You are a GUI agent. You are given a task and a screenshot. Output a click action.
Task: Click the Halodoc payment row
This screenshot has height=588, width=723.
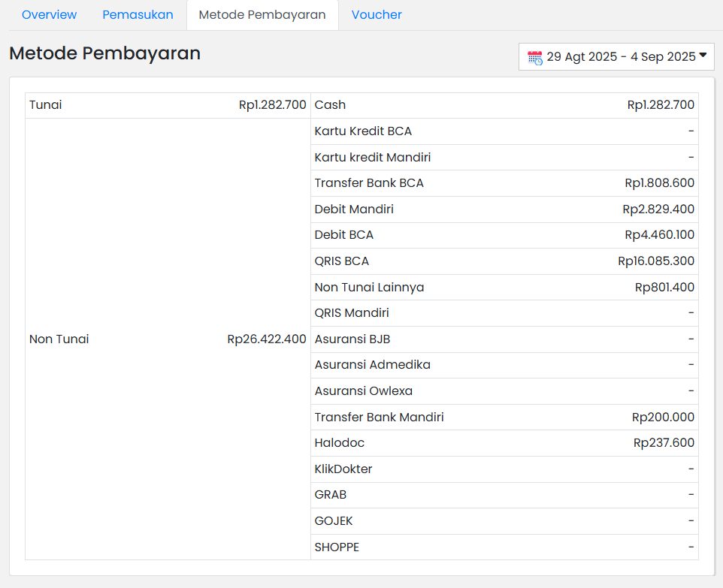(340, 443)
